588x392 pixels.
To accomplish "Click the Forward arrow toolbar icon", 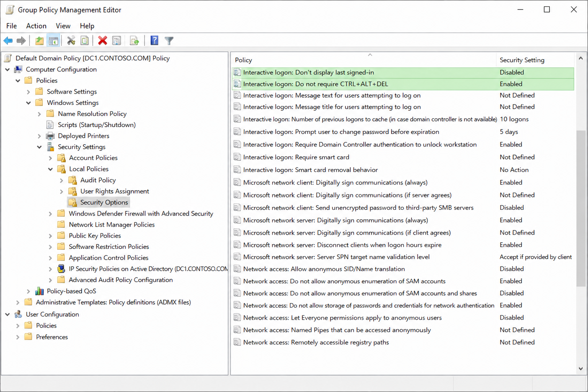I will point(21,41).
